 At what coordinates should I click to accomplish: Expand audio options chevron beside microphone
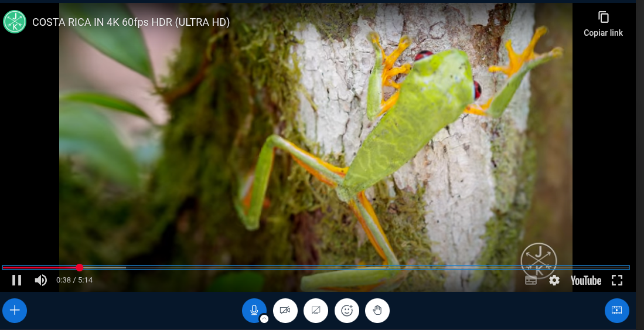click(x=264, y=319)
